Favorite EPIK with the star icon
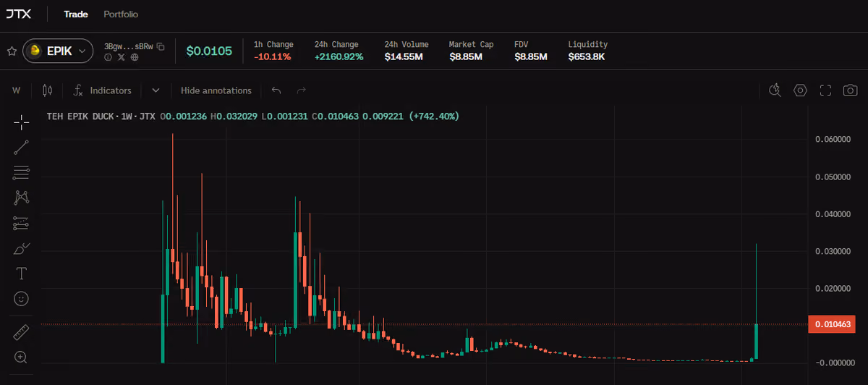 [12, 51]
